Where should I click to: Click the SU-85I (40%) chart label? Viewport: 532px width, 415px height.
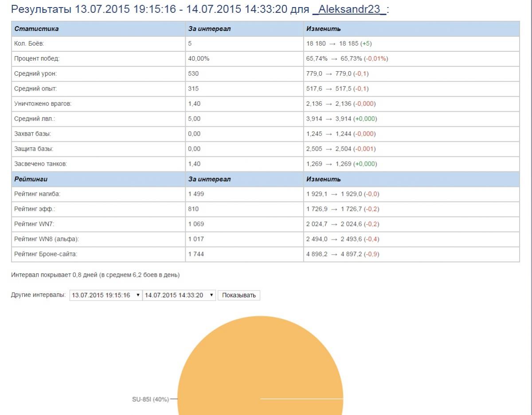point(150,399)
